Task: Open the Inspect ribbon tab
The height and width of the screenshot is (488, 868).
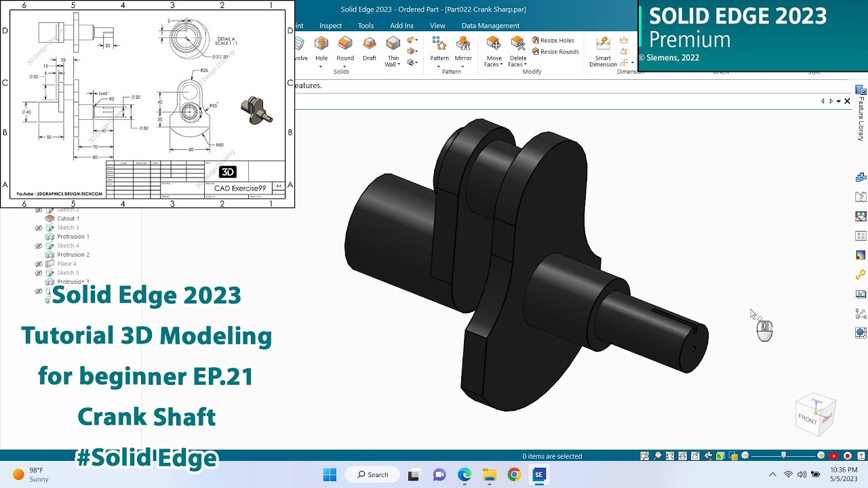Action: [x=330, y=26]
